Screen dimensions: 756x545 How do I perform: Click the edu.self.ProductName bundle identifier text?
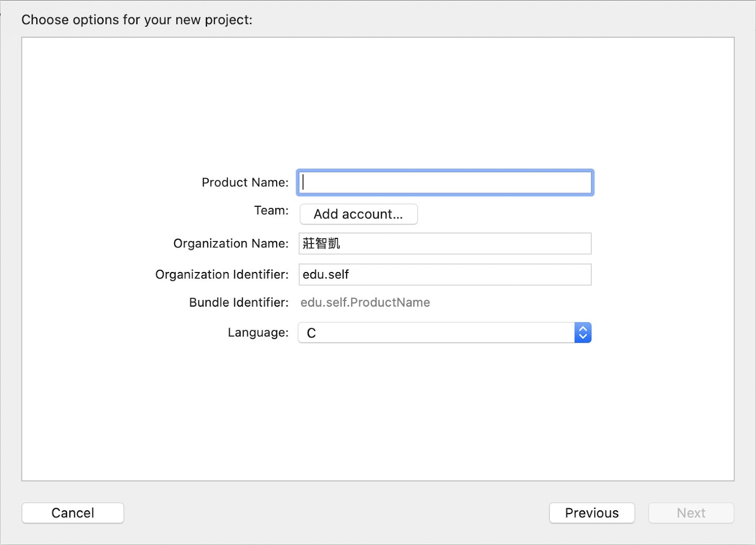click(365, 302)
